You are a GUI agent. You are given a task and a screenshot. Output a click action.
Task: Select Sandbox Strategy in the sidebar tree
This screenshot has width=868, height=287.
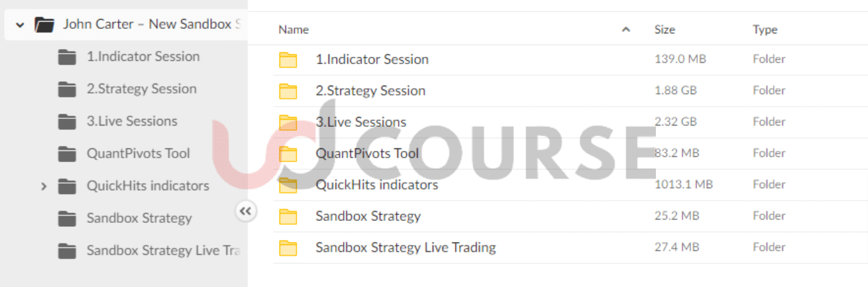pyautogui.click(x=139, y=218)
